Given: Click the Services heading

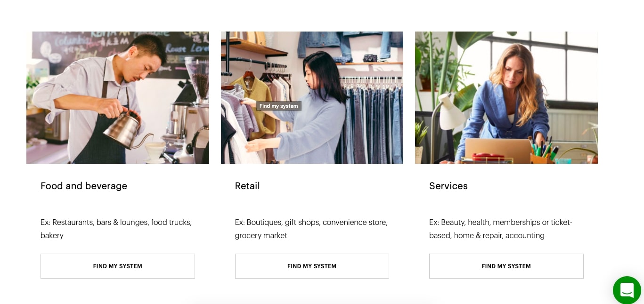Looking at the screenshot, I should 448,186.
